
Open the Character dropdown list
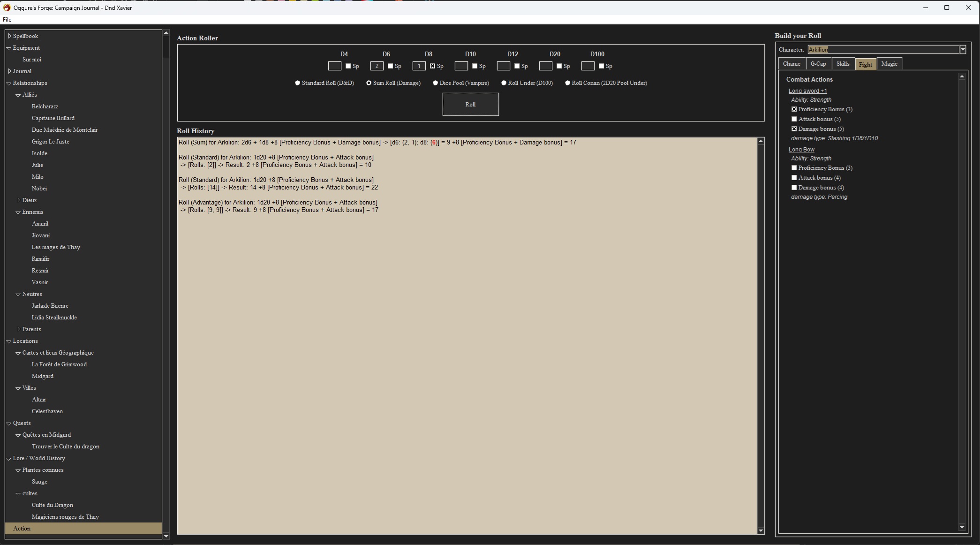click(963, 50)
